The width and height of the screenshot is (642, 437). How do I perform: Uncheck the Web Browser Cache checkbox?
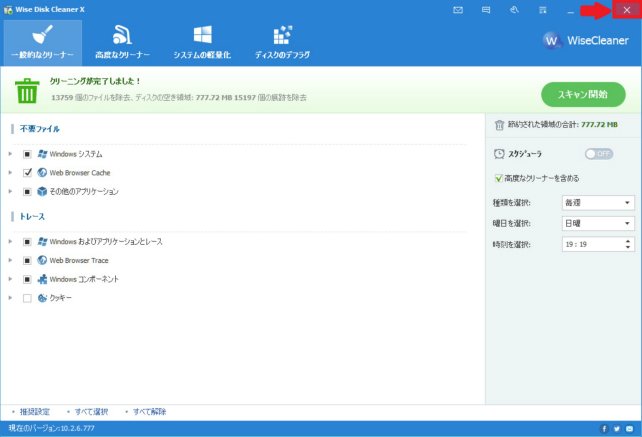tap(27, 173)
